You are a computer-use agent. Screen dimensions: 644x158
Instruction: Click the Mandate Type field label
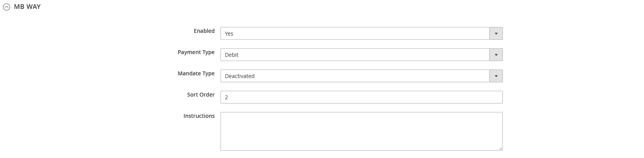(x=196, y=73)
